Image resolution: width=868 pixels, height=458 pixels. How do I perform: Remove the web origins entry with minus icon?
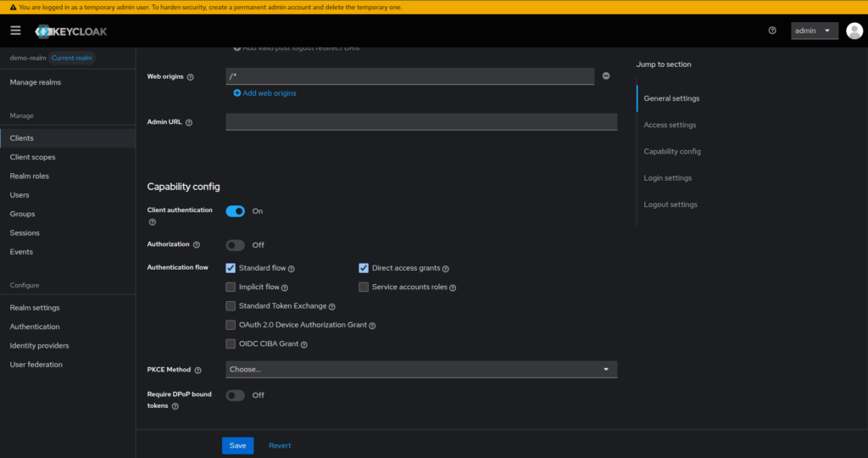[x=606, y=75]
